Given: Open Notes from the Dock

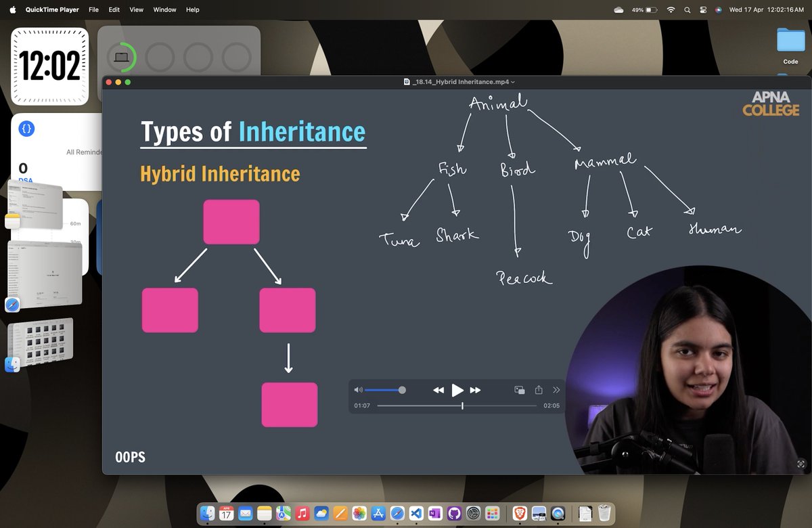Looking at the screenshot, I should pos(264,513).
